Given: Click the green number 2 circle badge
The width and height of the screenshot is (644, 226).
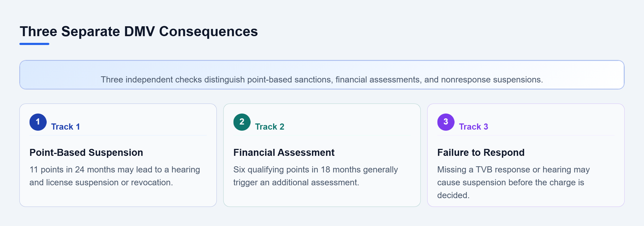Looking at the screenshot, I should [x=242, y=122].
